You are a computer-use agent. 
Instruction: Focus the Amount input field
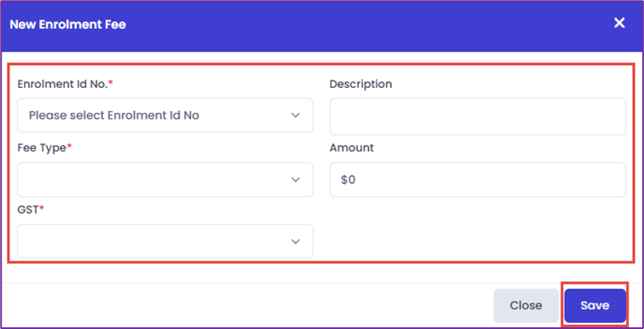[477, 180]
